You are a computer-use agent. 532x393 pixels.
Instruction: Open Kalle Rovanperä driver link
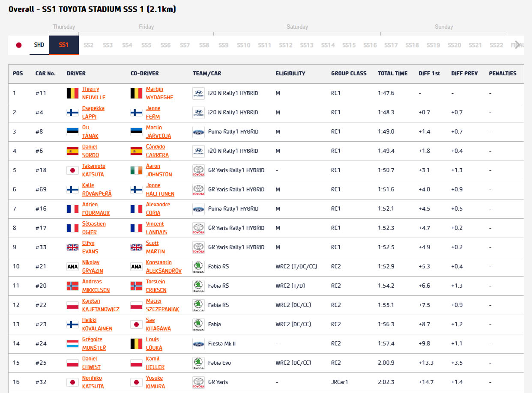97,190
